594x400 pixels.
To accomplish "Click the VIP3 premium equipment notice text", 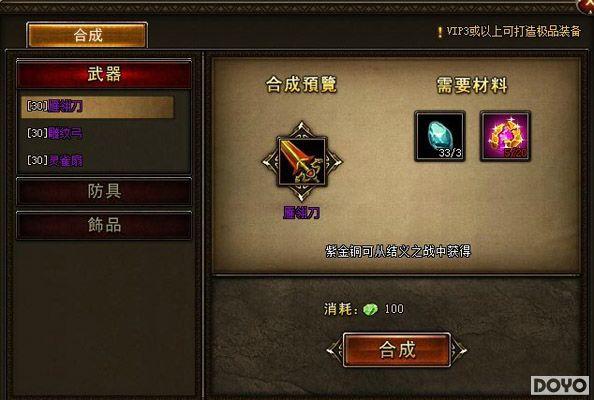I will (x=513, y=31).
